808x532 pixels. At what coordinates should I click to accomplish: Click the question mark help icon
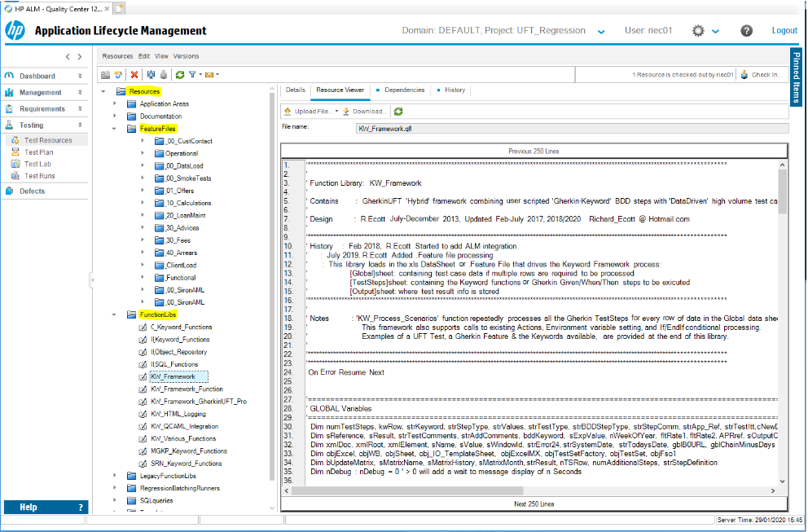click(x=746, y=31)
